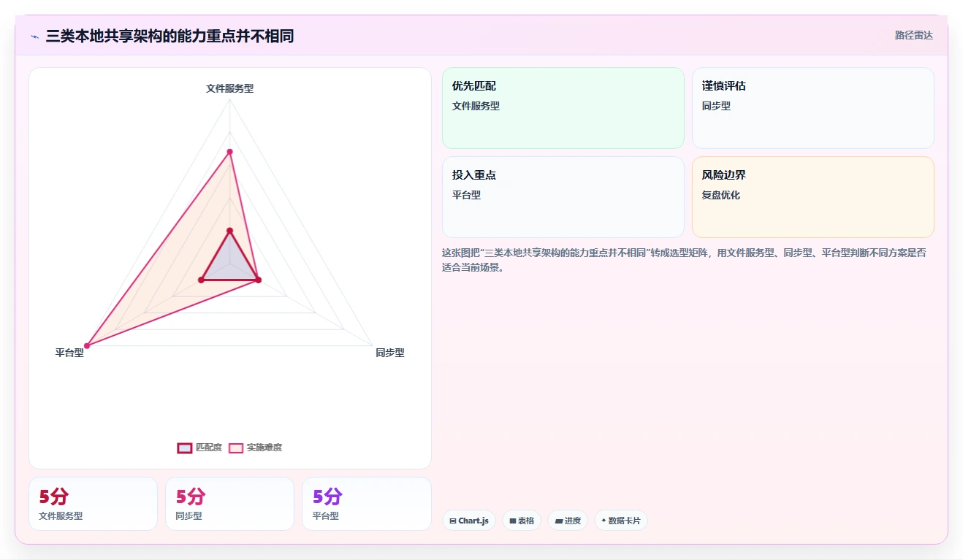This screenshot has width=963, height=560.
Task: Open the 优先匹配 card
Action: (x=563, y=108)
